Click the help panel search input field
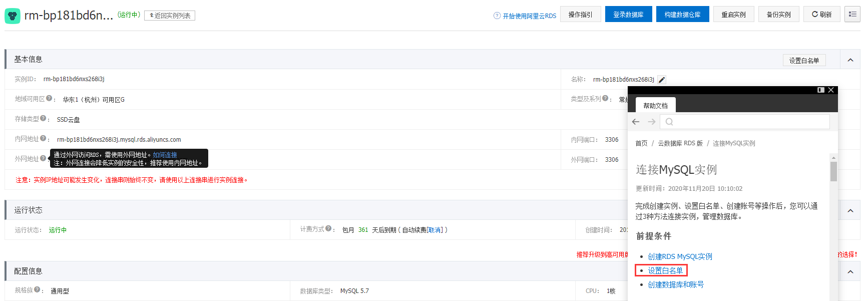Screen dimensions: 868x301 click(x=745, y=122)
